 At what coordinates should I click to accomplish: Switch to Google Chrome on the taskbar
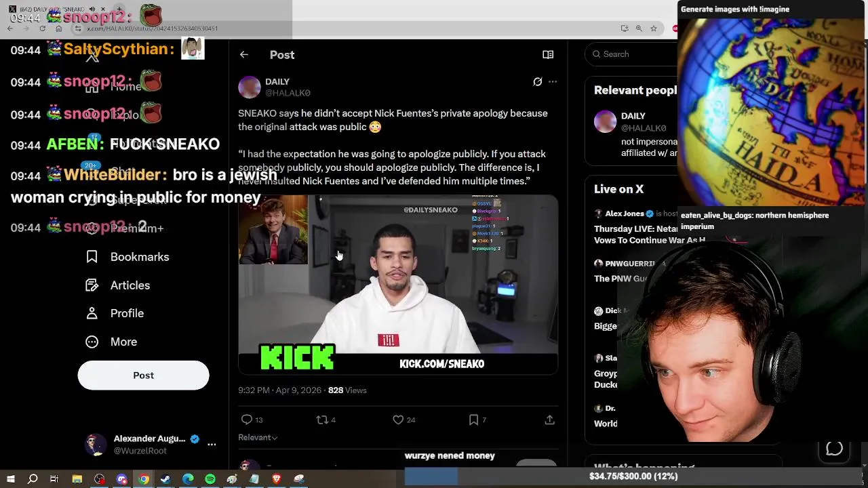[x=144, y=479]
